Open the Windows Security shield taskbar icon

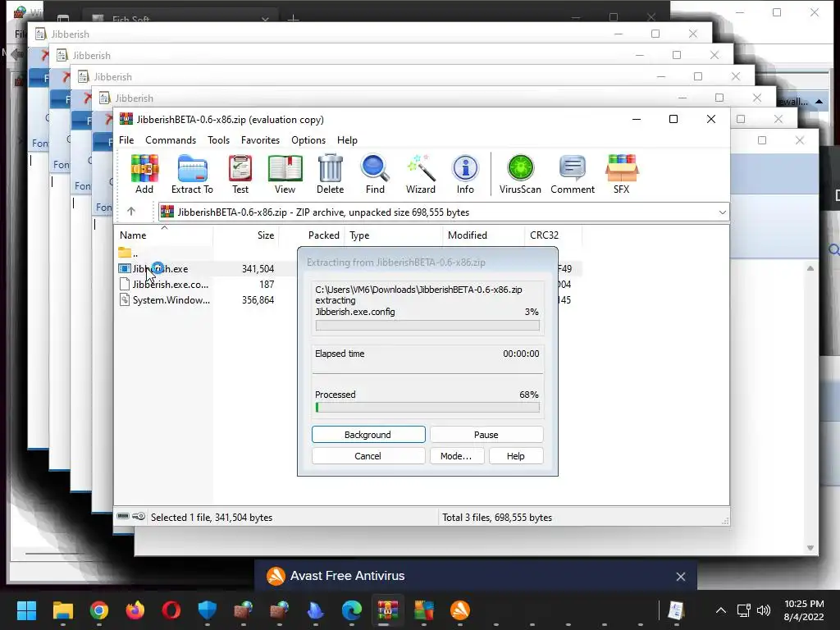208,610
